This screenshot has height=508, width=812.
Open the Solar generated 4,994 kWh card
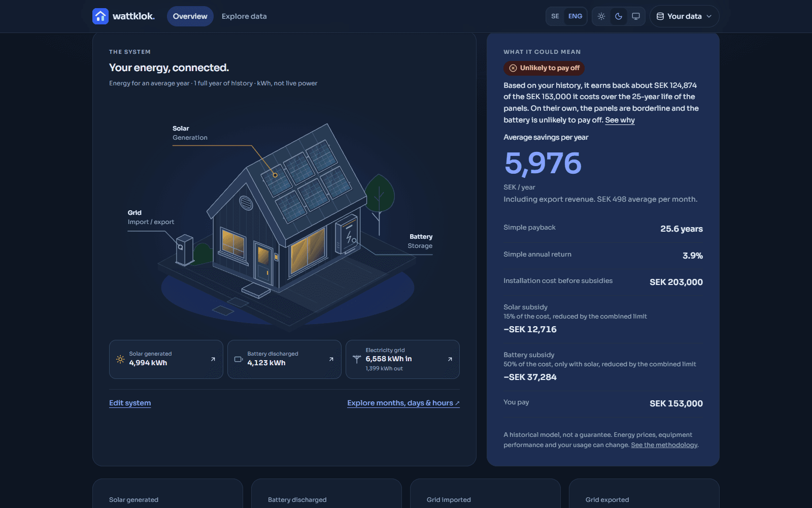click(166, 359)
